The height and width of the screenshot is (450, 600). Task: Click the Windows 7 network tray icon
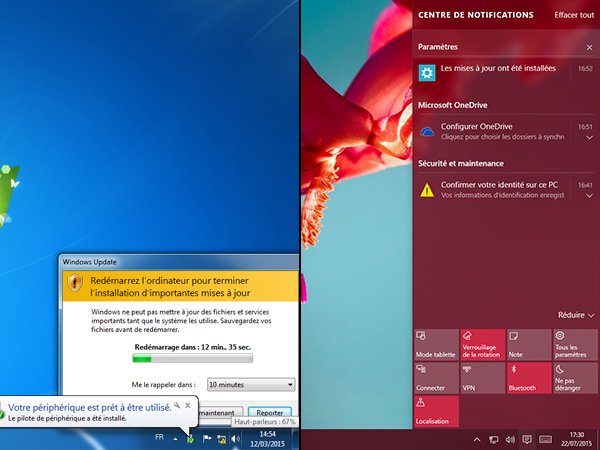(x=221, y=439)
